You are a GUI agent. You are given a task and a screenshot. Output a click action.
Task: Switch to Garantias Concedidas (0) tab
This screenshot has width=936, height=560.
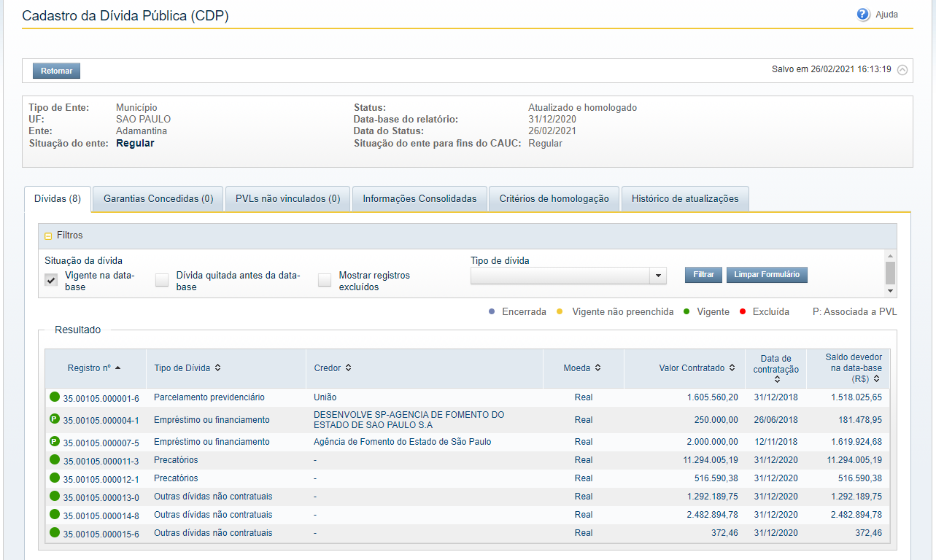(x=158, y=199)
